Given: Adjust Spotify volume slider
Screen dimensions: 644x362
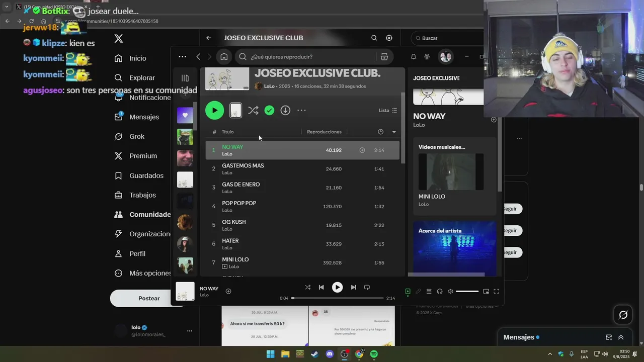Looking at the screenshot, I should point(467,291).
